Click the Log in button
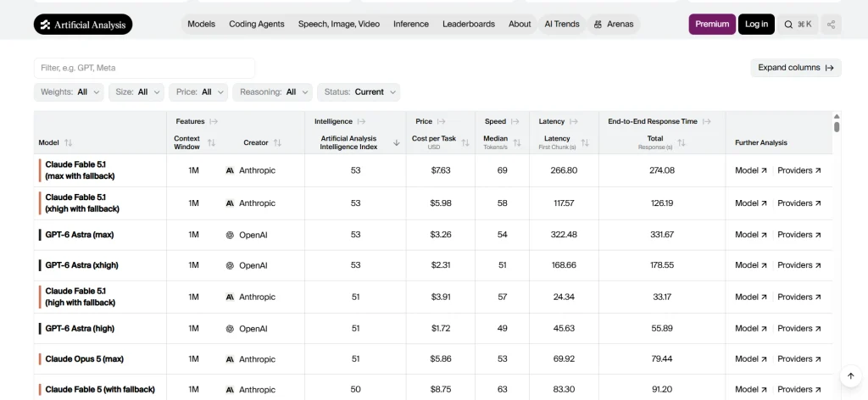 tap(756, 25)
